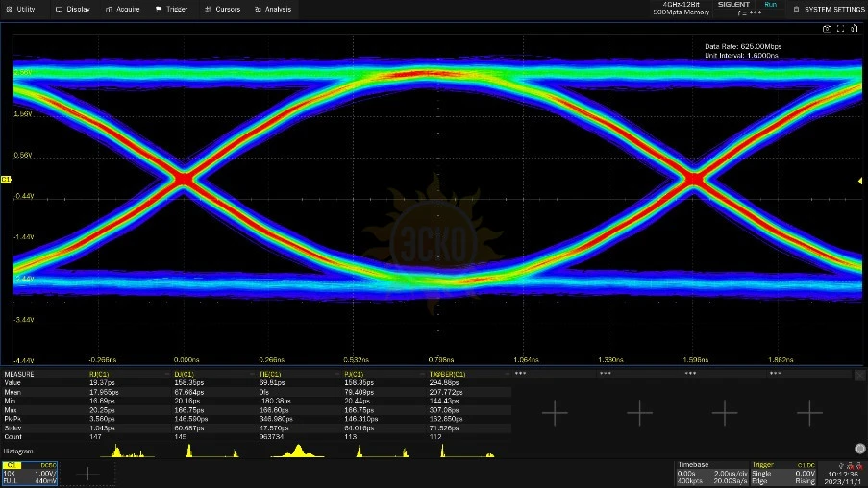Select the TIE(C1) measurement column header

pos(269,374)
